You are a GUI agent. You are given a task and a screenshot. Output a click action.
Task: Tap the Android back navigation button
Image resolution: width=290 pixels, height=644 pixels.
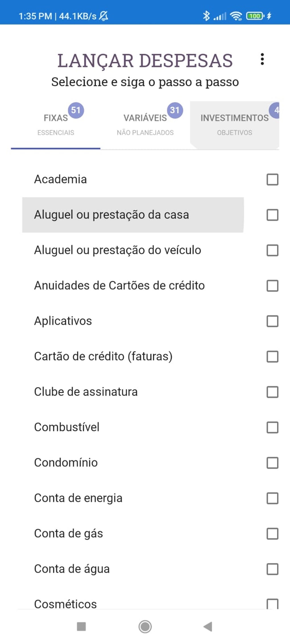tap(208, 626)
